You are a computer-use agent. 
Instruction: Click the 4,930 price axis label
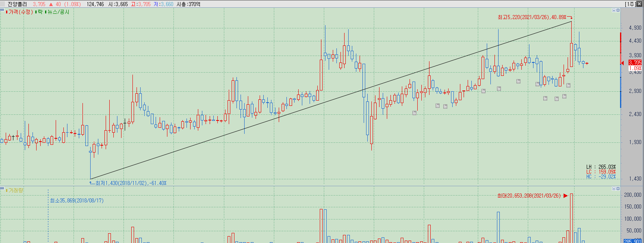(635, 28)
